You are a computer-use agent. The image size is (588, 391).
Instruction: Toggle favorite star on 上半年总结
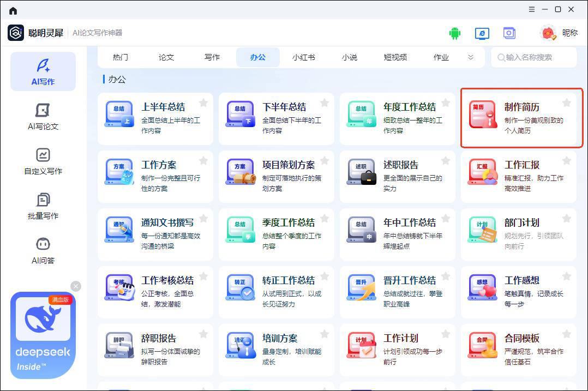[x=203, y=103]
